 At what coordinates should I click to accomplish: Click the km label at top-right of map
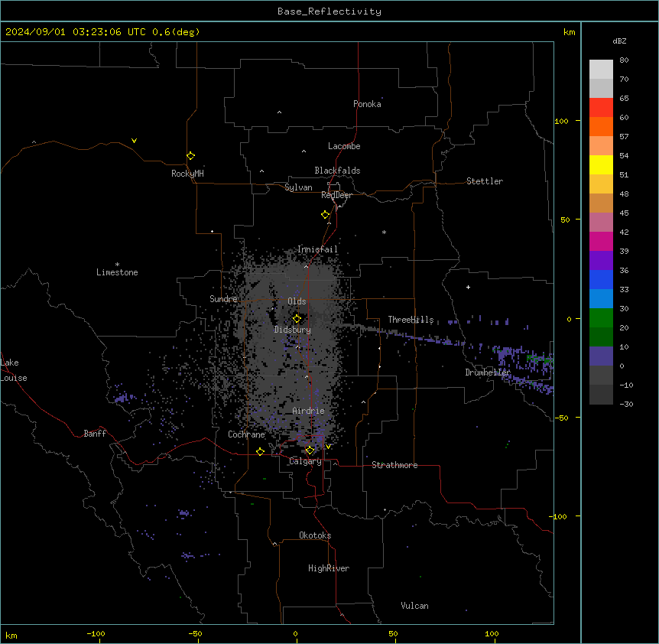[569, 32]
